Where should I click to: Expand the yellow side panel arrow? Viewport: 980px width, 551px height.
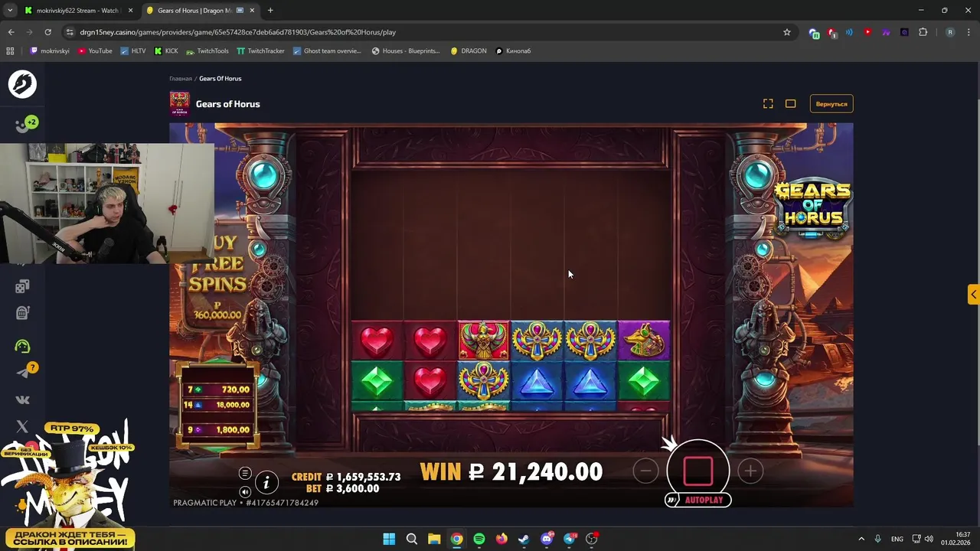click(x=973, y=294)
